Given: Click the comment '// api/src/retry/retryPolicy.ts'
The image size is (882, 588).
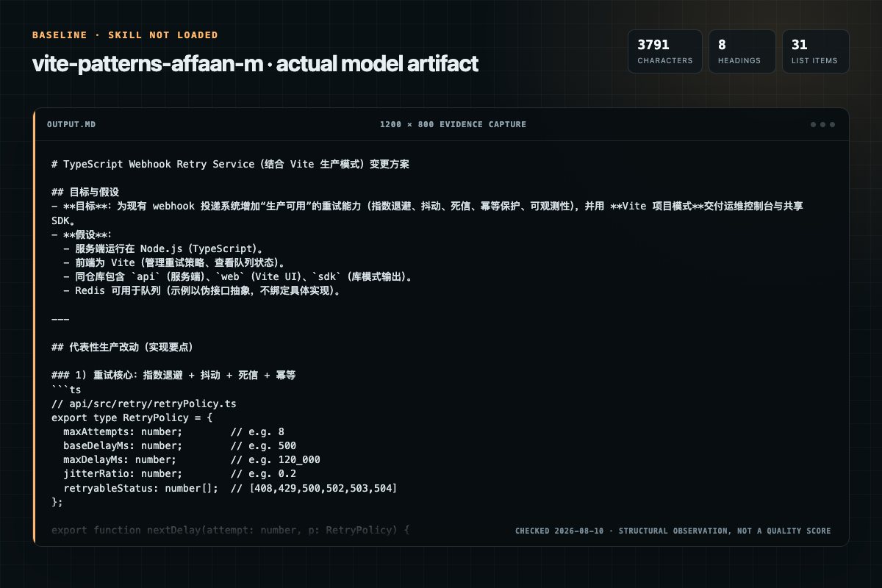Looking at the screenshot, I should point(143,404).
